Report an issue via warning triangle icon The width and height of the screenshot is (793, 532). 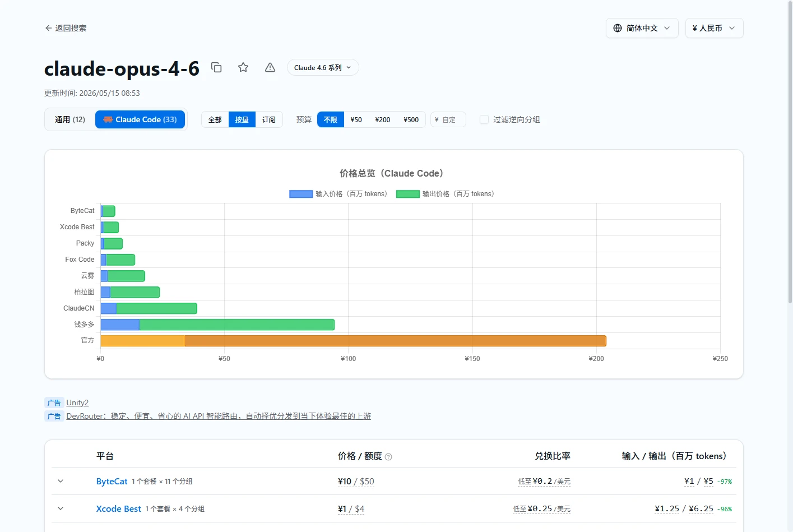(270, 68)
